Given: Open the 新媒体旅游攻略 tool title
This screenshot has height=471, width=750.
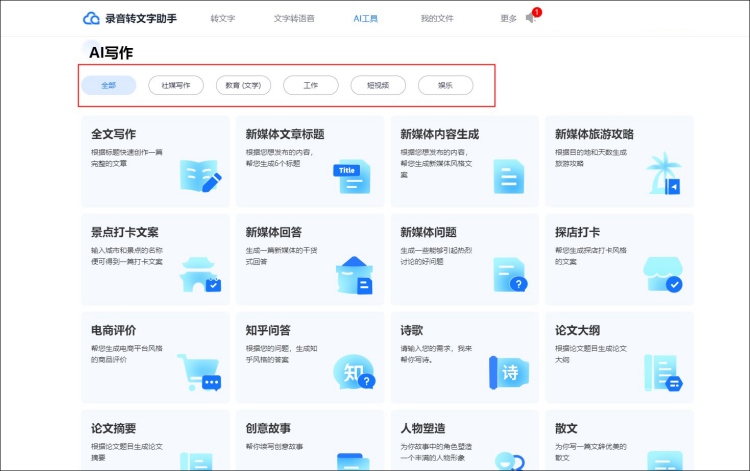Looking at the screenshot, I should pyautogui.click(x=595, y=134).
